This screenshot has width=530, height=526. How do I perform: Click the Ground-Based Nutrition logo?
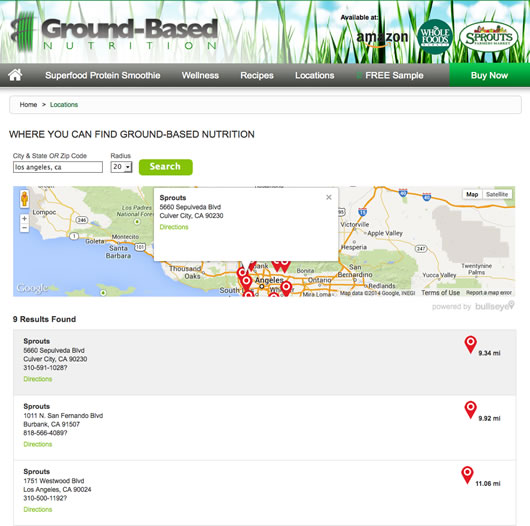click(114, 33)
